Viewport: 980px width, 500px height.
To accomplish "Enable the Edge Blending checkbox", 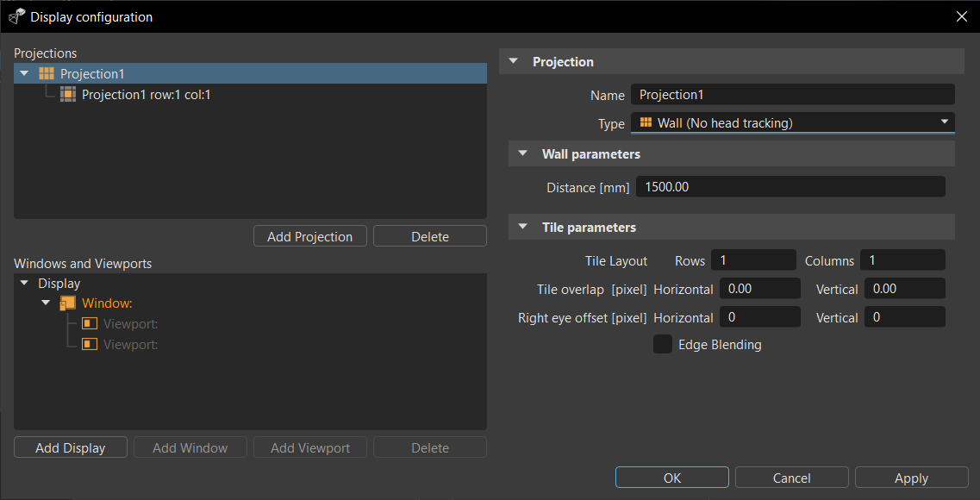I will pos(662,344).
